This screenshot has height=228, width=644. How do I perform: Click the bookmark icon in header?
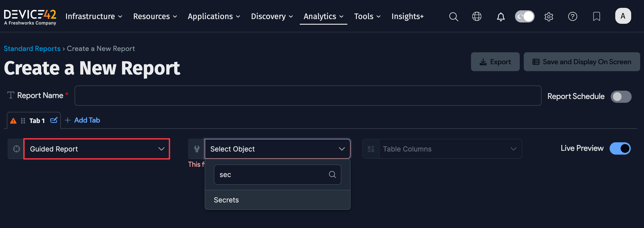coord(597,17)
